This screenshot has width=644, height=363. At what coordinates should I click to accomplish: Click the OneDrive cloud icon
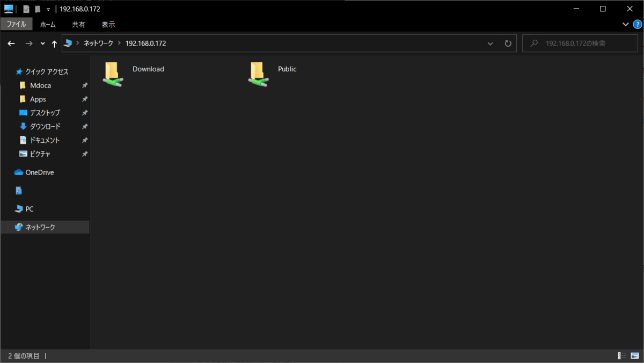(19, 172)
